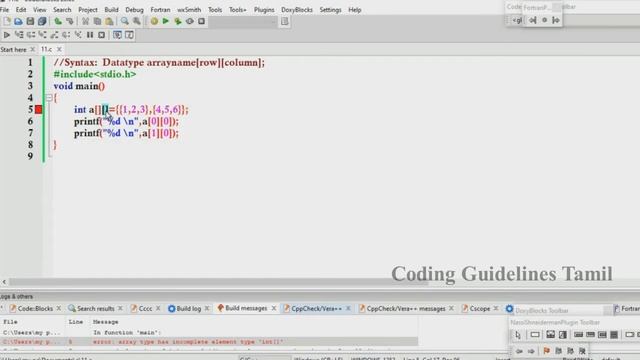Image resolution: width=640 pixels, height=360 pixels.
Task: Open the Build menu
Action: tap(111, 10)
